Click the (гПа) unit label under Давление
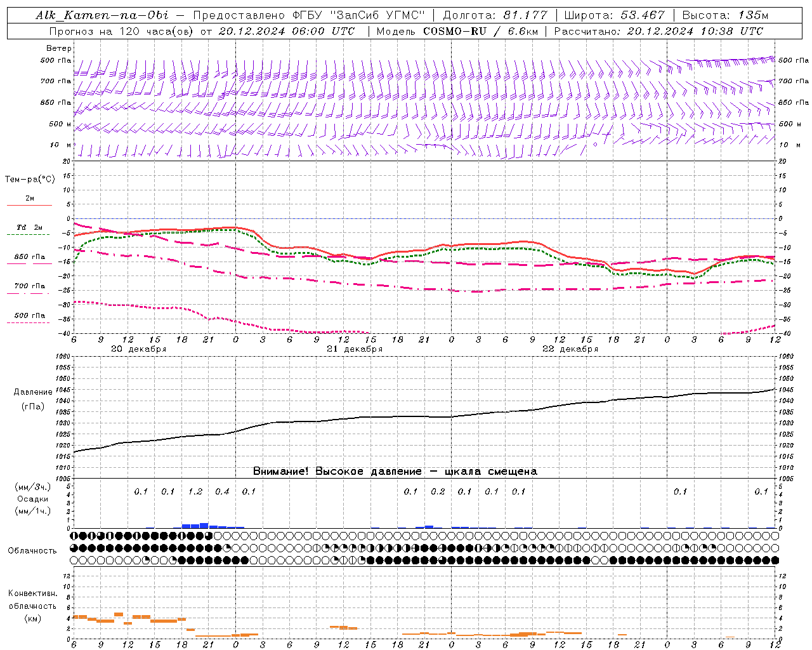The width and height of the screenshot is (812, 650). tap(32, 406)
